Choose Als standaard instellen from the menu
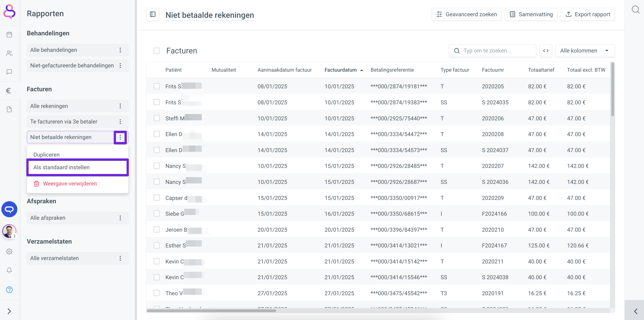This screenshot has width=644, height=320. pyautogui.click(x=61, y=167)
